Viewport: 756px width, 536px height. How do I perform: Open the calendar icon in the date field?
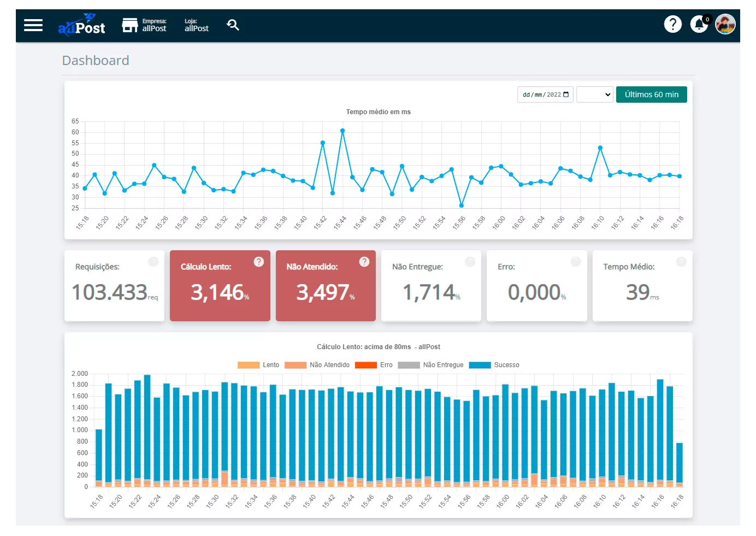pos(566,94)
